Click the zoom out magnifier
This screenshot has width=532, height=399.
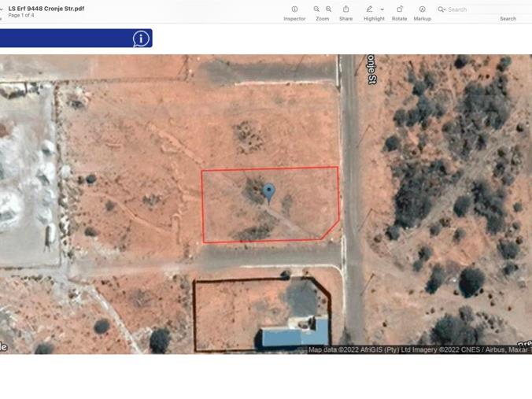[316, 9]
